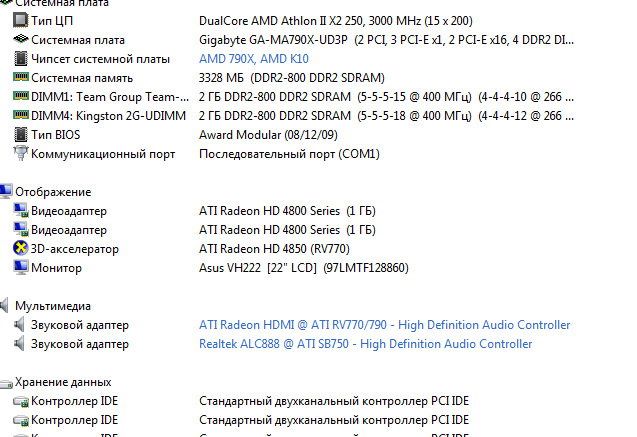The image size is (637, 437).
Task: Select the ATI Radeon HD 4850 (RV770) value
Action: (274, 249)
